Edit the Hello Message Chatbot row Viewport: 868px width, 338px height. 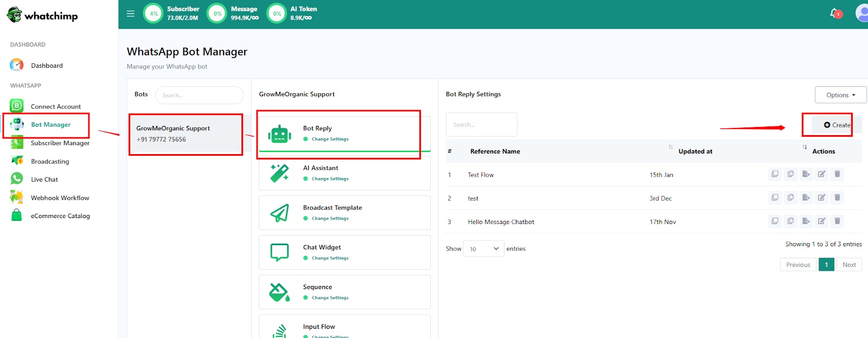click(x=821, y=221)
